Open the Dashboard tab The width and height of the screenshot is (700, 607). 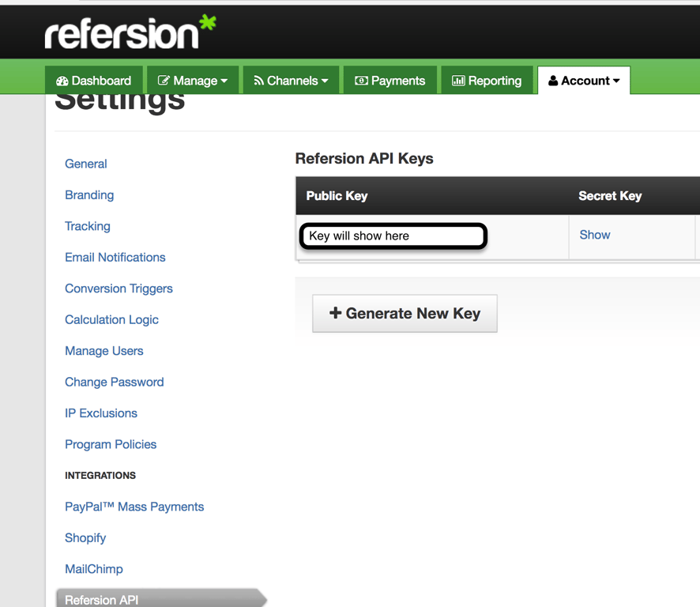94,81
